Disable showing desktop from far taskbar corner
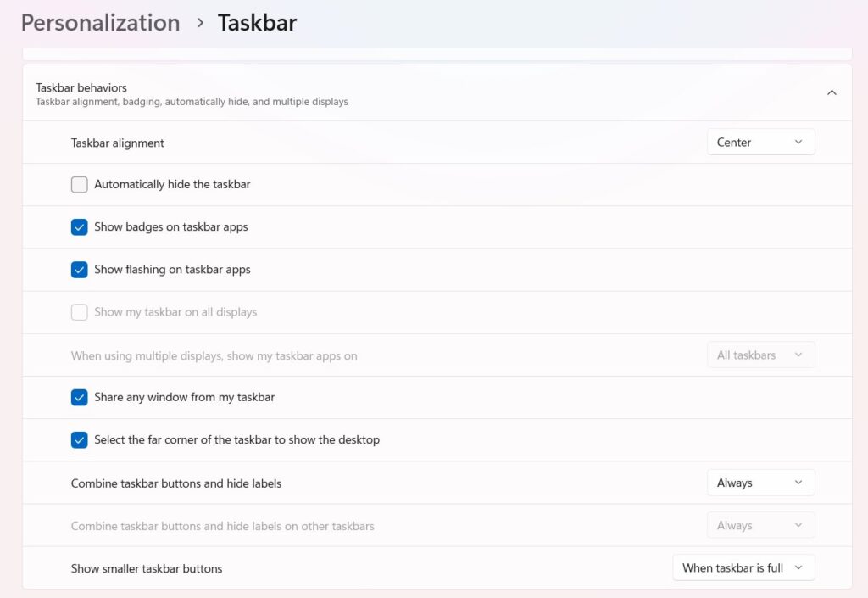Viewport: 868px width, 598px height. coord(79,439)
